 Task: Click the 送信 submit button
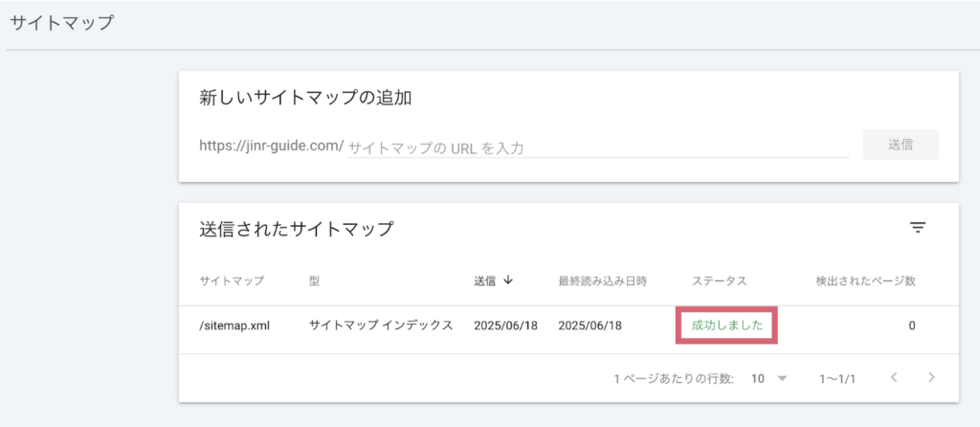coord(901,145)
